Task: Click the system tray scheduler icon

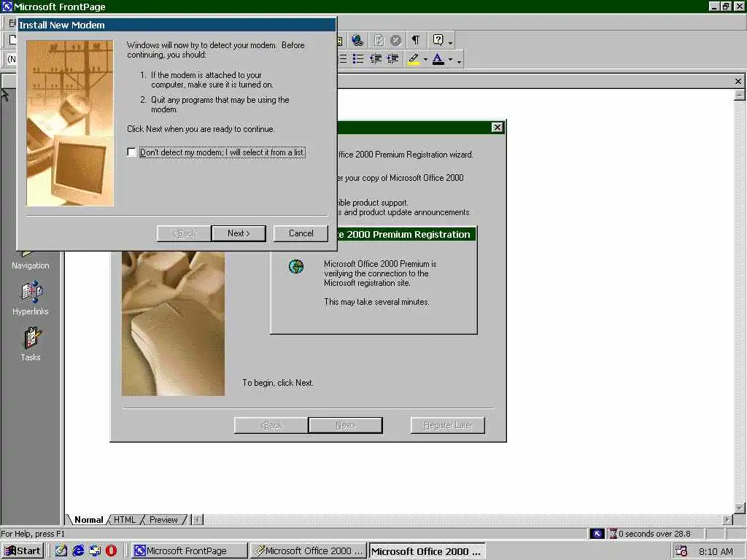Action: point(681,551)
